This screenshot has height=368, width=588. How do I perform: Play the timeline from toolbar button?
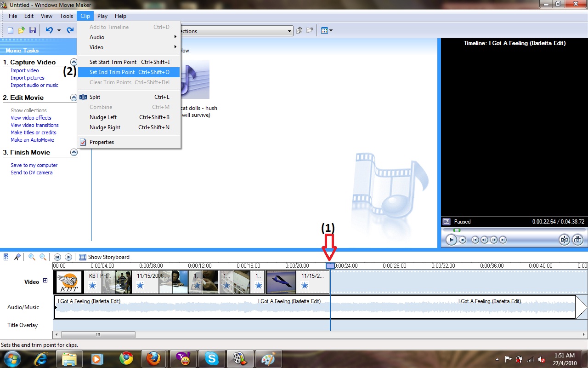(68, 257)
